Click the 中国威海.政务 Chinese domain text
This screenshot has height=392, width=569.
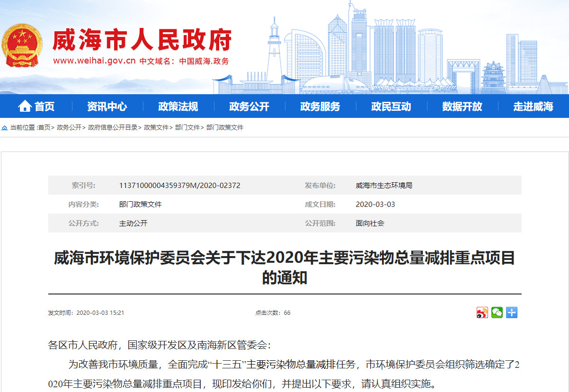(204, 61)
